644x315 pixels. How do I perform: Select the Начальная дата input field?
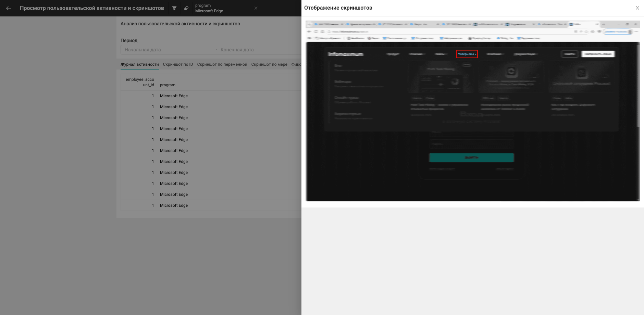click(166, 50)
